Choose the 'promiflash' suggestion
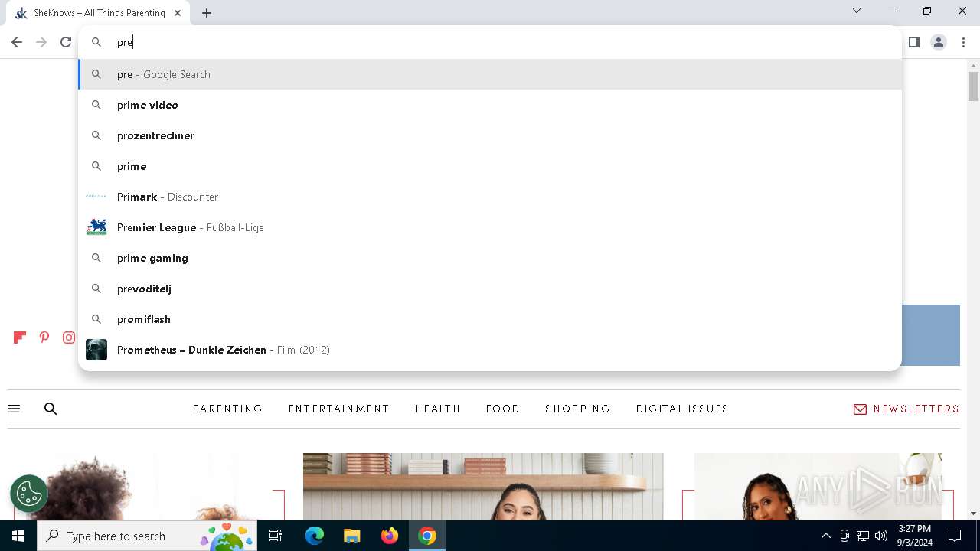Image resolution: width=980 pixels, height=551 pixels. (x=490, y=319)
